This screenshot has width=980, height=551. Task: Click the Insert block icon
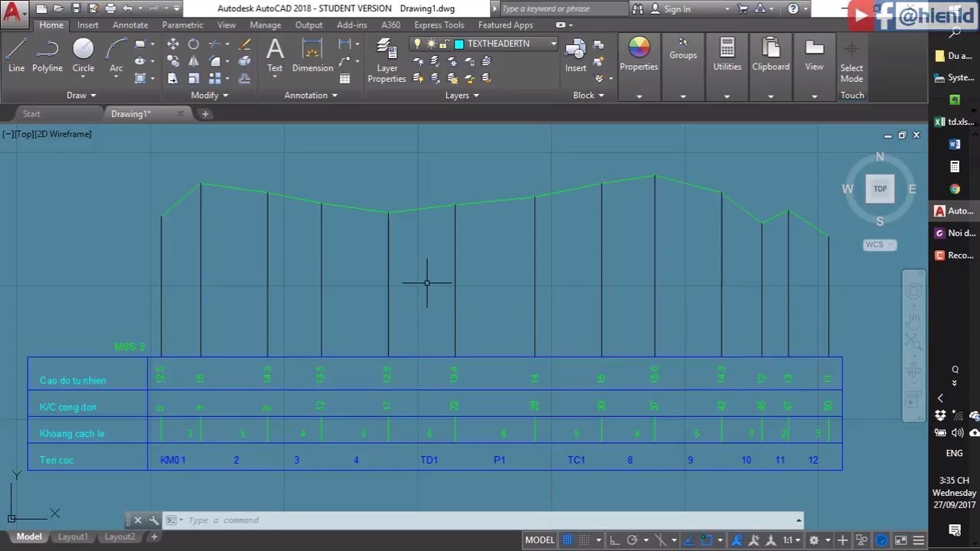click(x=576, y=55)
